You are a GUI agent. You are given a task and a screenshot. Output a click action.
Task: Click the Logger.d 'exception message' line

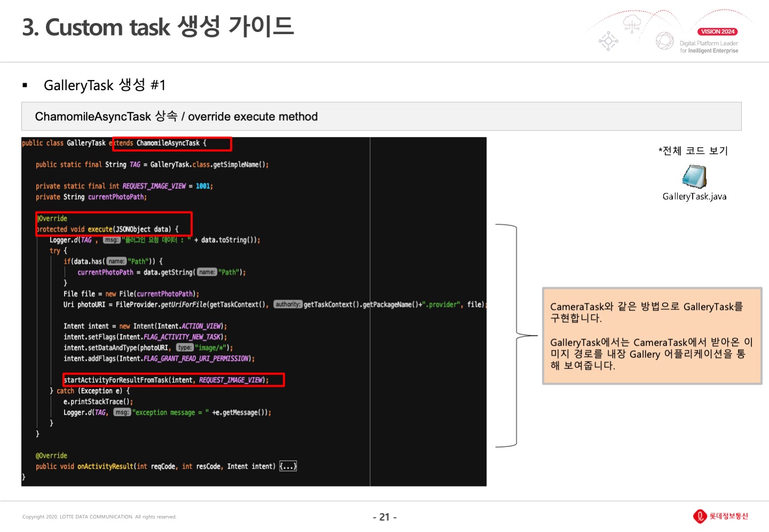167,412
